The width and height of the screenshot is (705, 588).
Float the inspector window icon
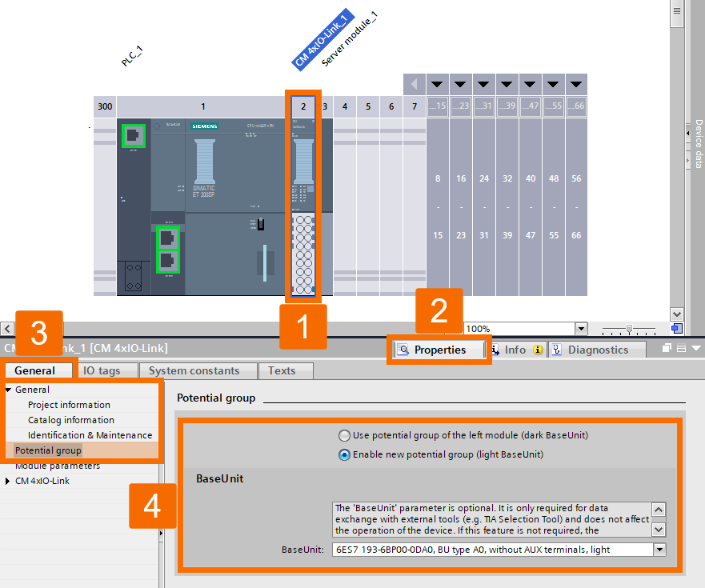(667, 348)
